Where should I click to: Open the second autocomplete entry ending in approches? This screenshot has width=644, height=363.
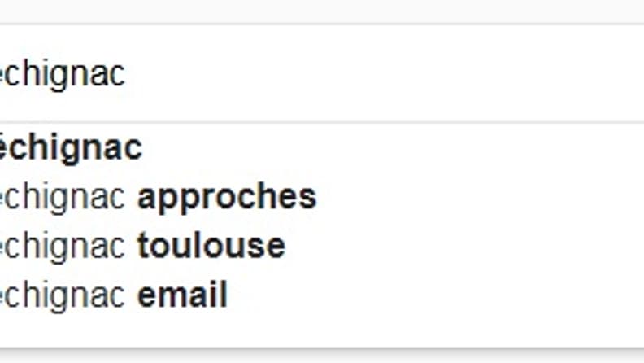[x=322, y=197]
